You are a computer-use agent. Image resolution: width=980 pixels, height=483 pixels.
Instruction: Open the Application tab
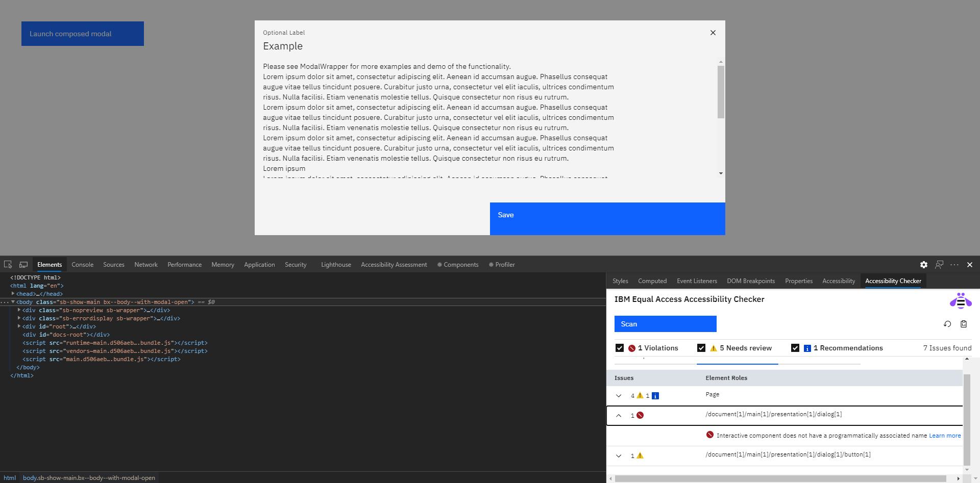[259, 265]
